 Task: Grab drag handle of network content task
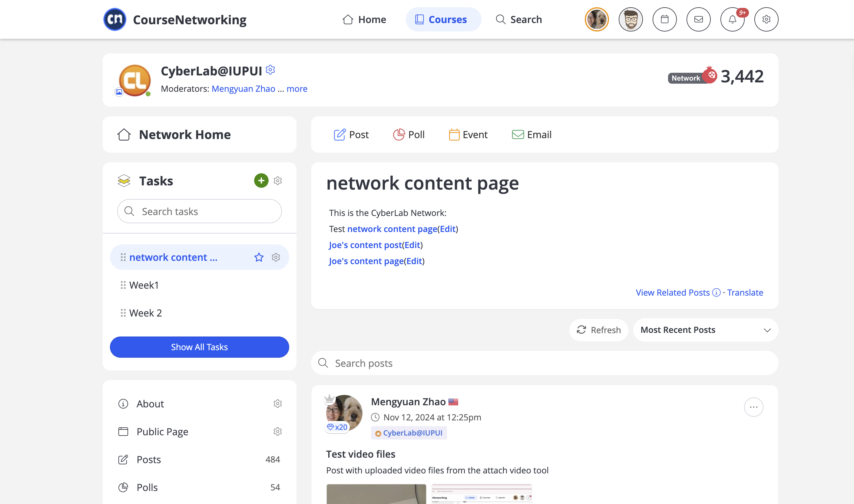[123, 257]
